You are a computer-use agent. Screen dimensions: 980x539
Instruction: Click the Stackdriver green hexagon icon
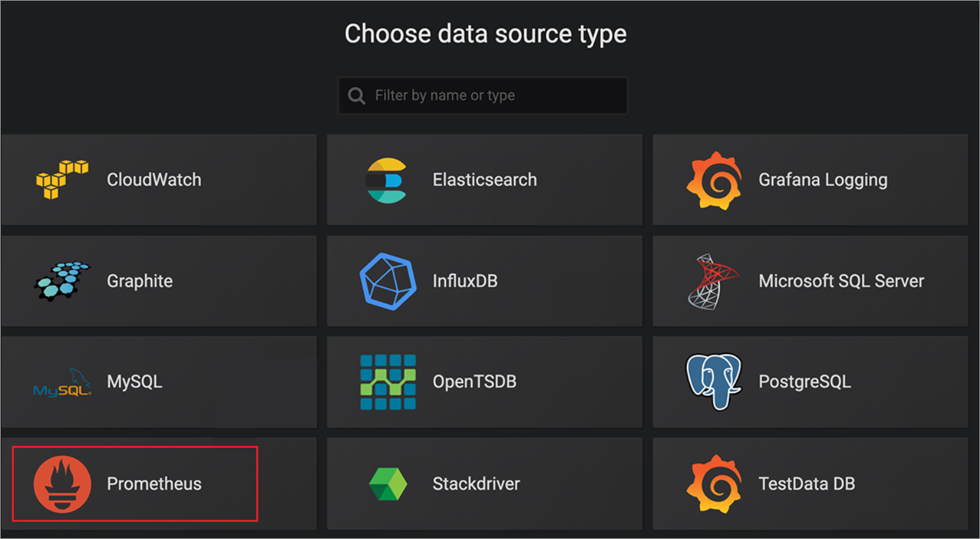pos(388,484)
